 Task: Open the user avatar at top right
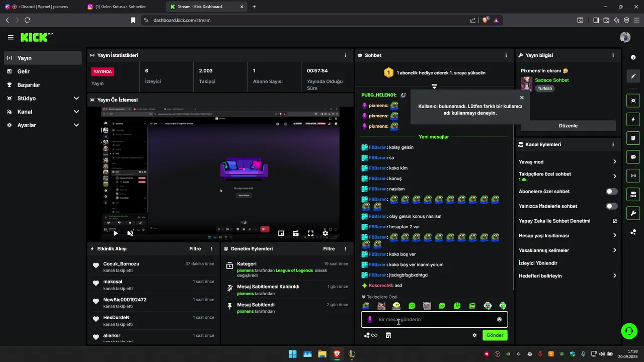[625, 37]
